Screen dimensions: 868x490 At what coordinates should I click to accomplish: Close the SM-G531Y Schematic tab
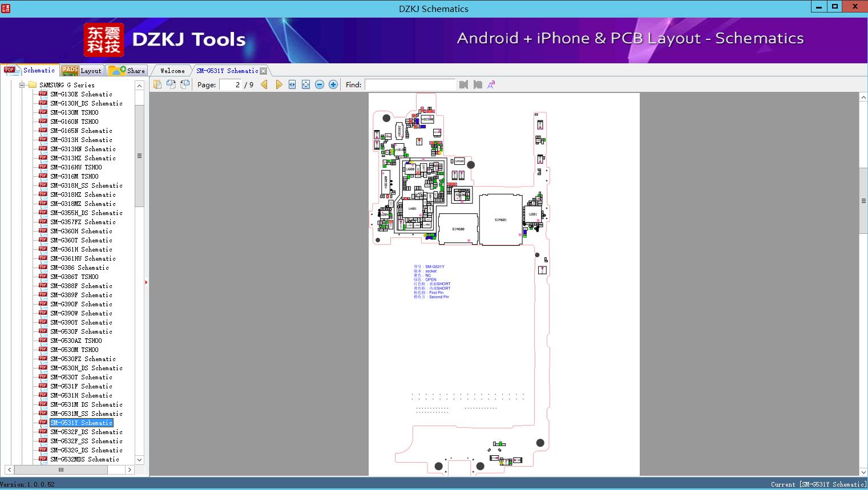point(264,71)
